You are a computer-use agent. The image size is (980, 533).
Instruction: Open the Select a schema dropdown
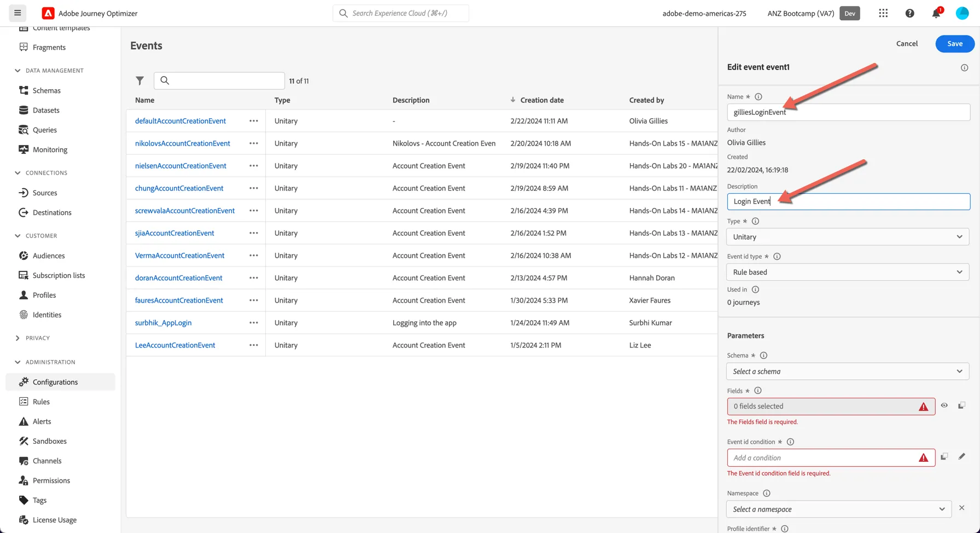[848, 372]
